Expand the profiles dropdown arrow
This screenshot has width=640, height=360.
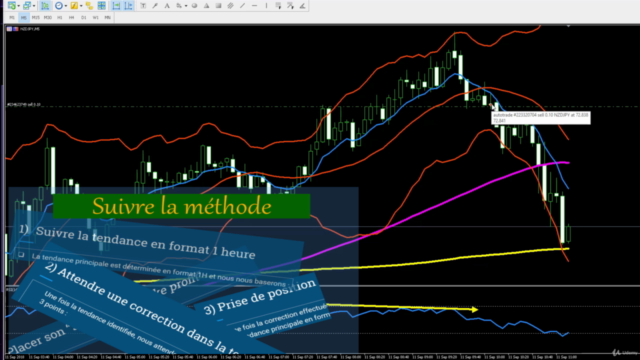pos(34,6)
